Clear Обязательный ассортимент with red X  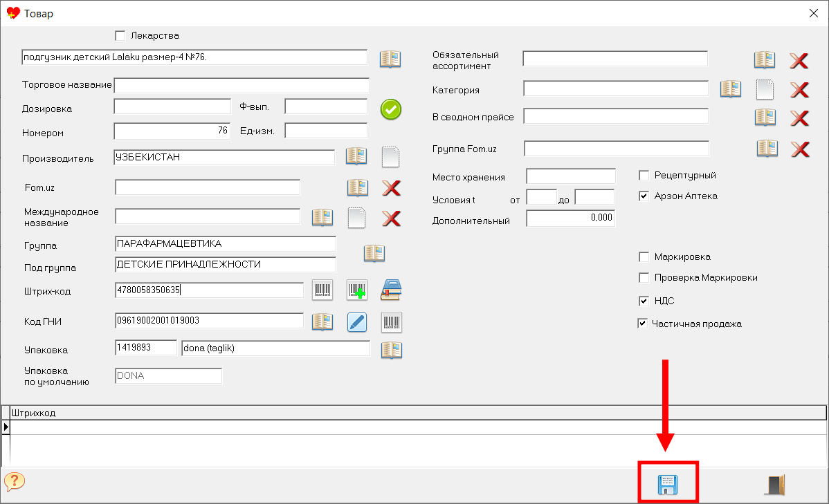pos(799,61)
